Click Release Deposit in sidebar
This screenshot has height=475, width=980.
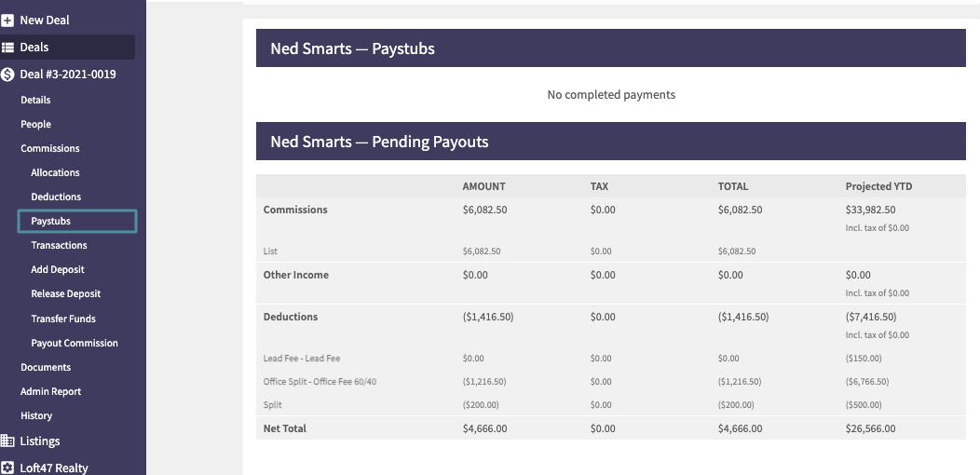[65, 293]
